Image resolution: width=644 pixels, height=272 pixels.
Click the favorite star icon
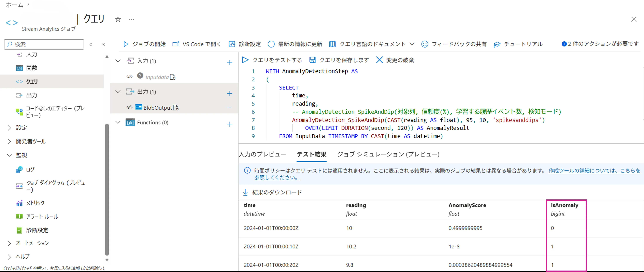pos(118,19)
